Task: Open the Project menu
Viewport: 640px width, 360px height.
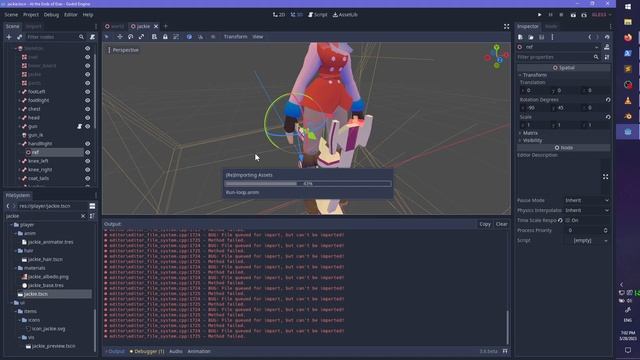Action: coord(31,15)
